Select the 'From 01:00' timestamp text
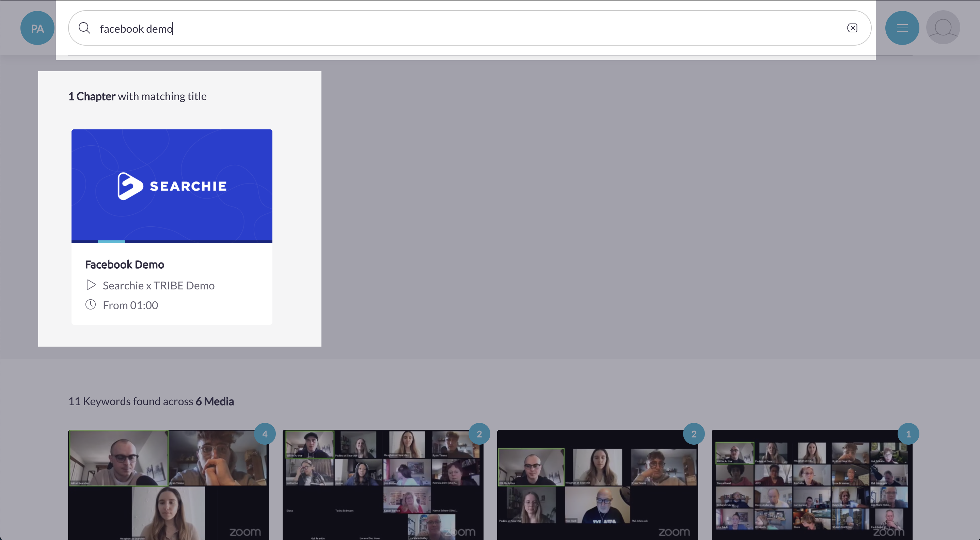The width and height of the screenshot is (980, 540). coord(130,305)
